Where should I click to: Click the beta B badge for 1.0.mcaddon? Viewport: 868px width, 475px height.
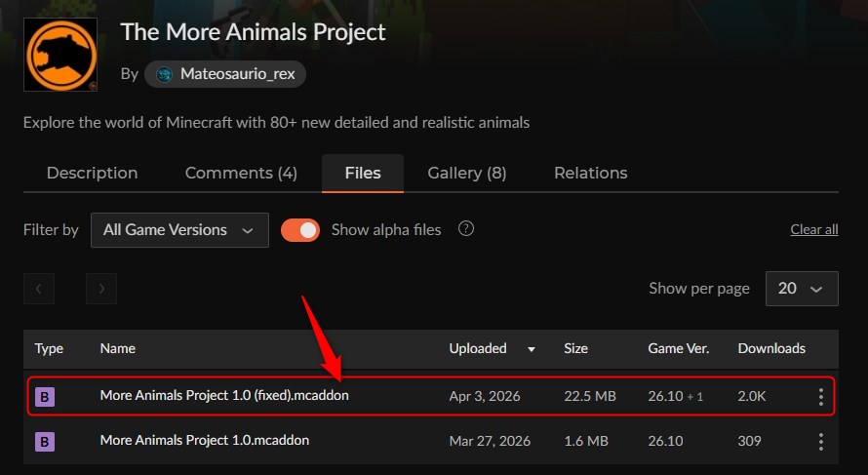tap(45, 441)
